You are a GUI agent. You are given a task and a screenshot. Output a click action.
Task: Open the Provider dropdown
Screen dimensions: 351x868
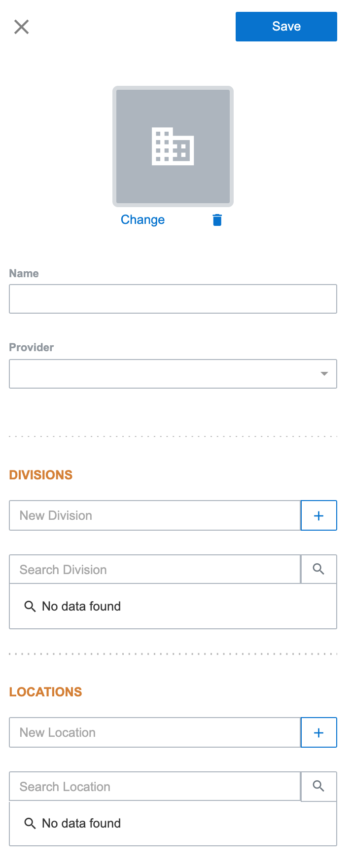click(x=173, y=374)
